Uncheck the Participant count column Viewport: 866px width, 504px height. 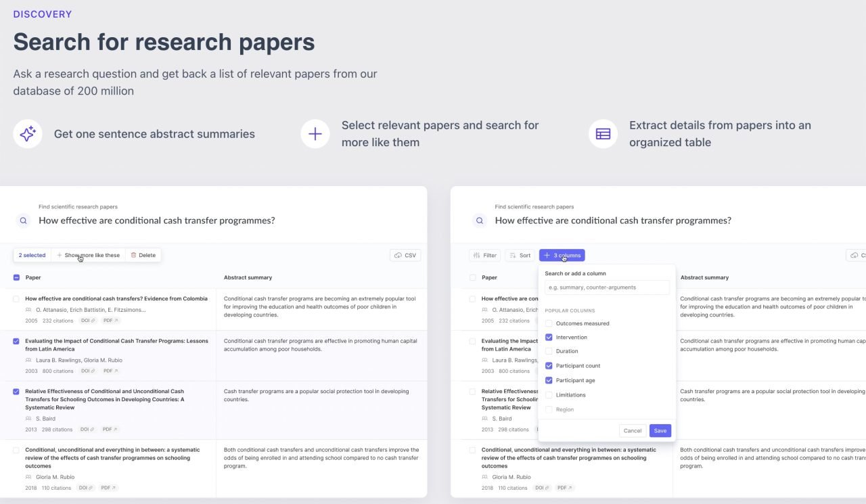[549, 365]
